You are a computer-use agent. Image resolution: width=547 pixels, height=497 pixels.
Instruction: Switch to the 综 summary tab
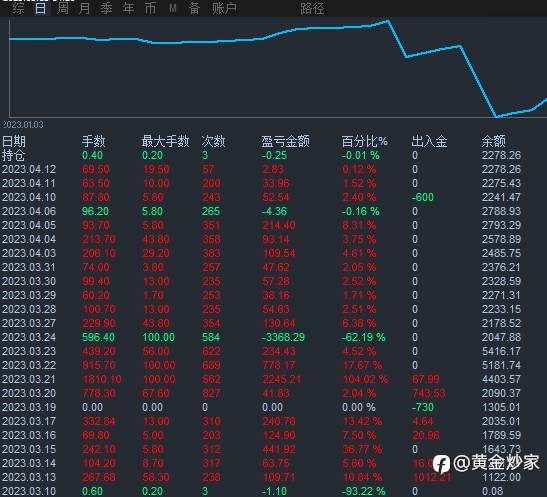coord(18,8)
